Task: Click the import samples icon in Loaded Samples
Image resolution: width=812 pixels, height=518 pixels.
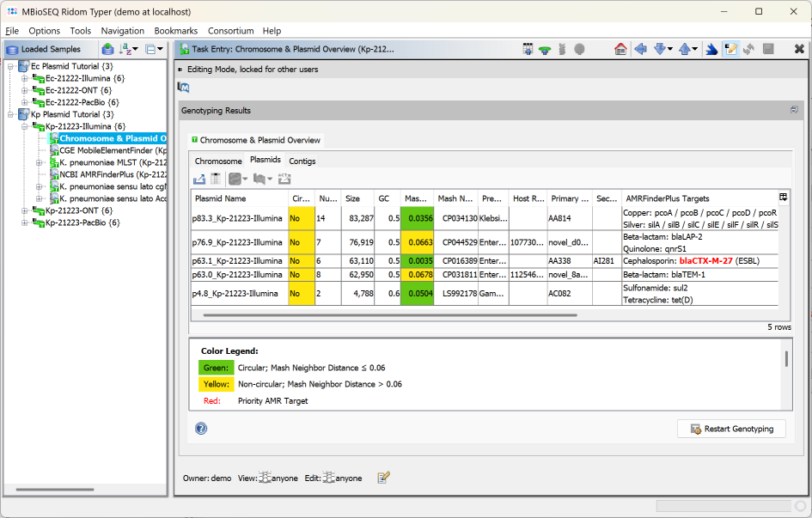Action: (107, 49)
